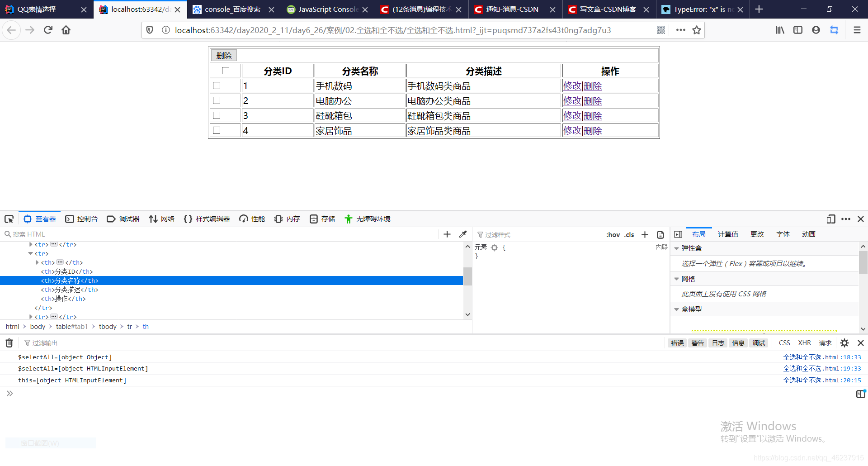Open the 查看器 inspector tab
Viewport: 868px width, 466px height.
[x=40, y=219]
